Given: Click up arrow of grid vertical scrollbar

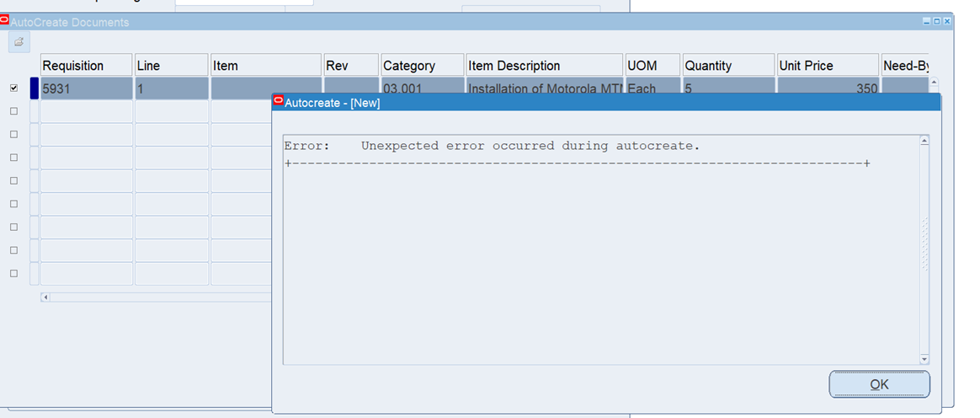Looking at the screenshot, I should (935, 82).
